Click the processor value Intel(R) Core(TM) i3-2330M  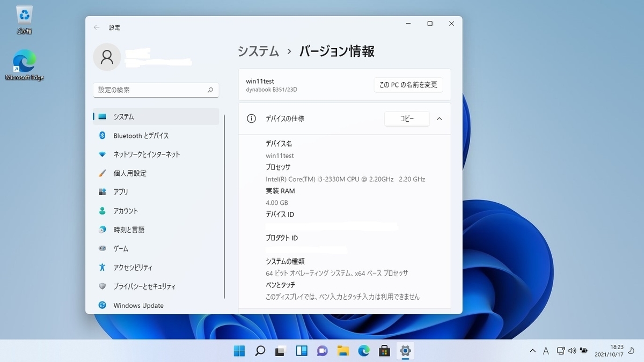(345, 179)
